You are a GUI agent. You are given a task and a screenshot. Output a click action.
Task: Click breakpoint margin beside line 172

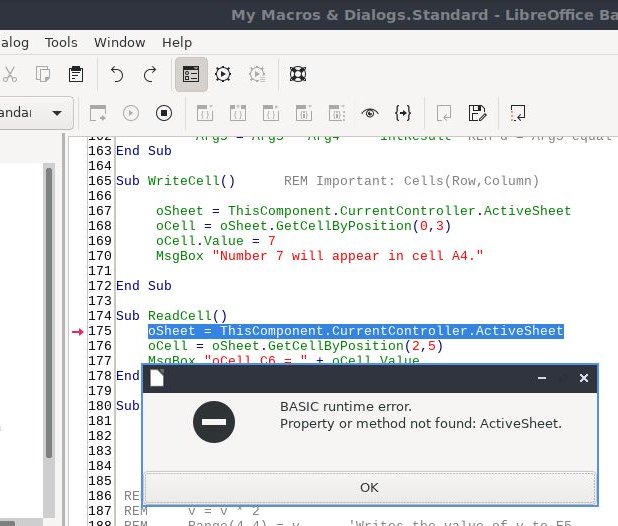[x=78, y=286]
